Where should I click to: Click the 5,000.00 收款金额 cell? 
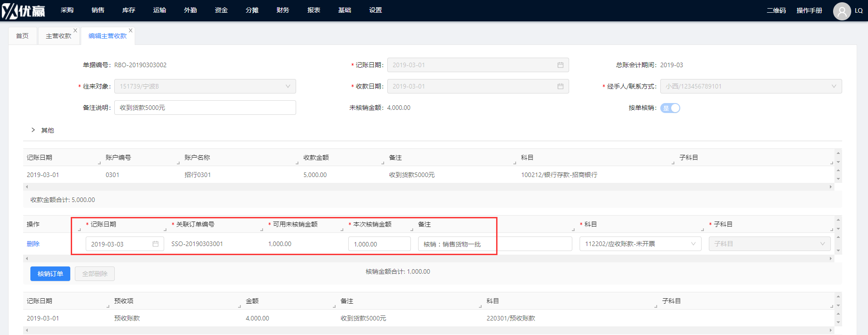tap(315, 175)
